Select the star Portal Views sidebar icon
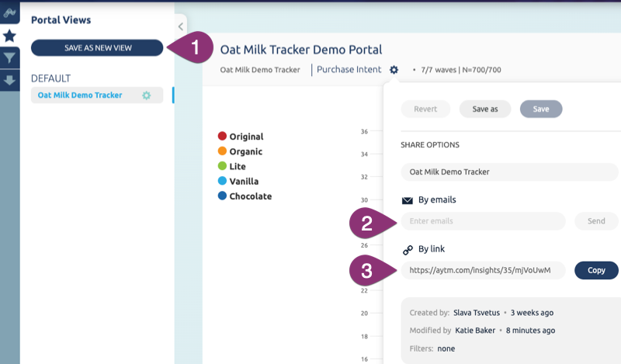Viewport: 621px width, 364px height. 9,36
